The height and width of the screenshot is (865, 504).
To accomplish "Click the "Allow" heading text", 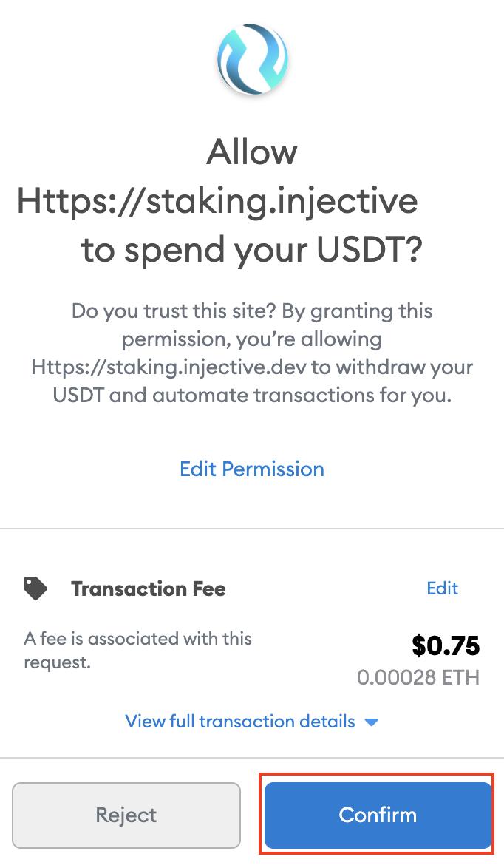I will (x=252, y=152).
